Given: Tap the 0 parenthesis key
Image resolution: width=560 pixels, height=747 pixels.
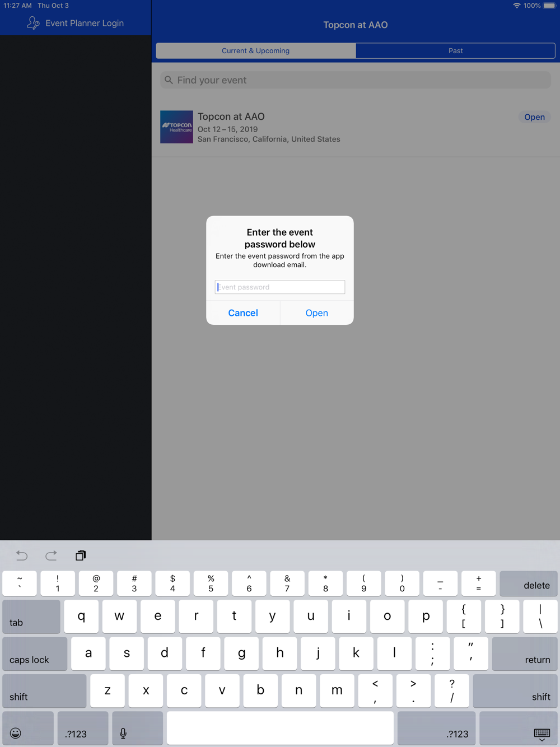Looking at the screenshot, I should click(402, 583).
